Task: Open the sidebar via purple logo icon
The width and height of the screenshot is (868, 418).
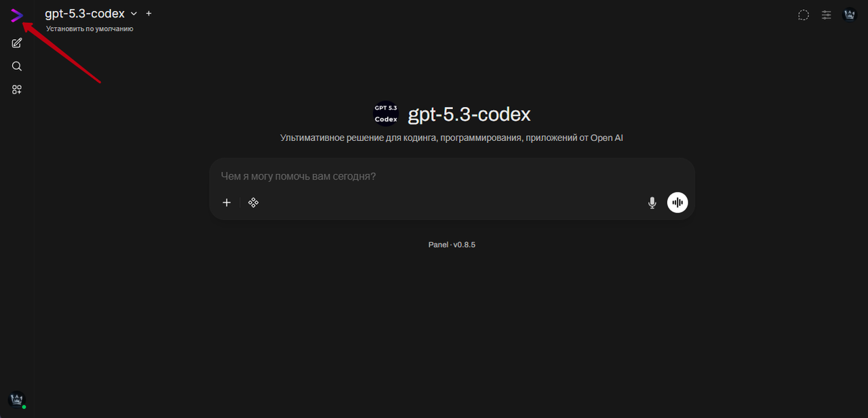Action: (x=17, y=15)
